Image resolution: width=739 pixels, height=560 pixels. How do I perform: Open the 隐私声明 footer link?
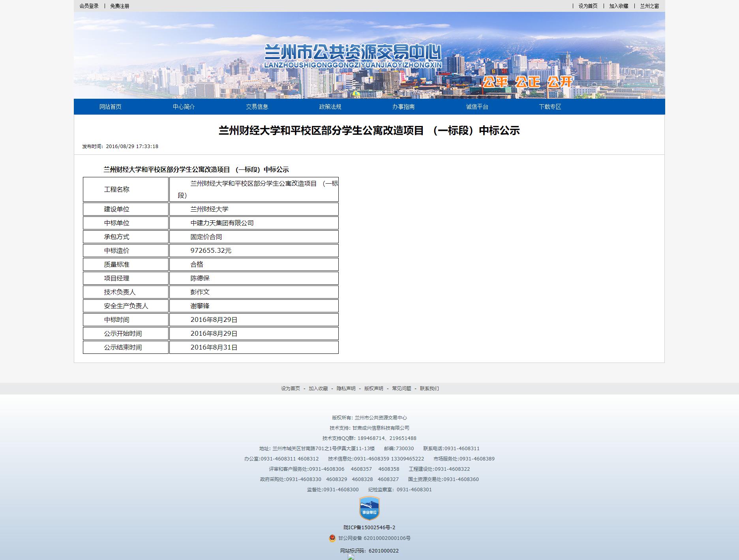click(346, 389)
